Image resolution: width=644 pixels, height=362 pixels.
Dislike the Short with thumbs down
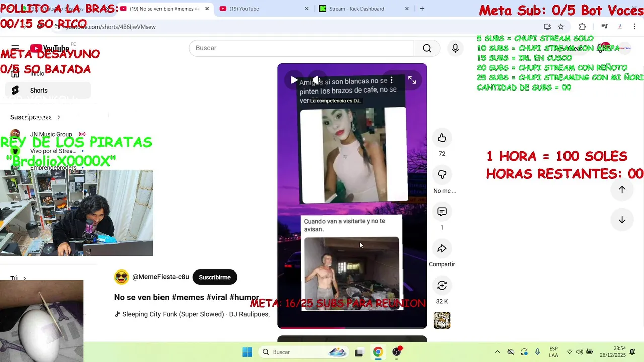tap(442, 174)
